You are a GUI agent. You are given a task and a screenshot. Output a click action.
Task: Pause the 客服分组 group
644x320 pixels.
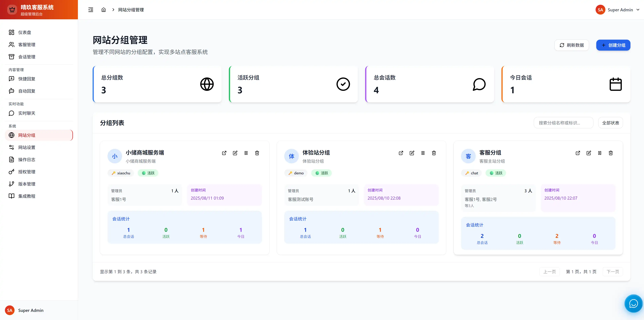(599, 153)
